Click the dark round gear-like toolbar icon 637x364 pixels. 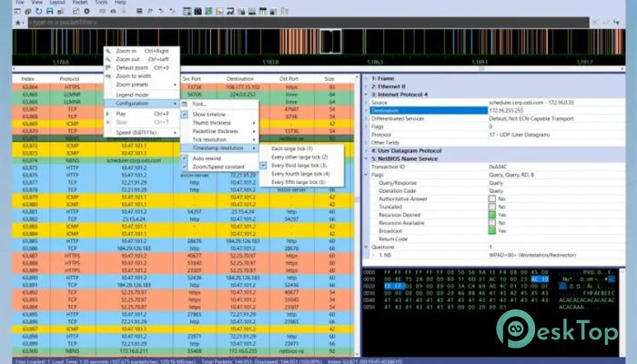86,11
